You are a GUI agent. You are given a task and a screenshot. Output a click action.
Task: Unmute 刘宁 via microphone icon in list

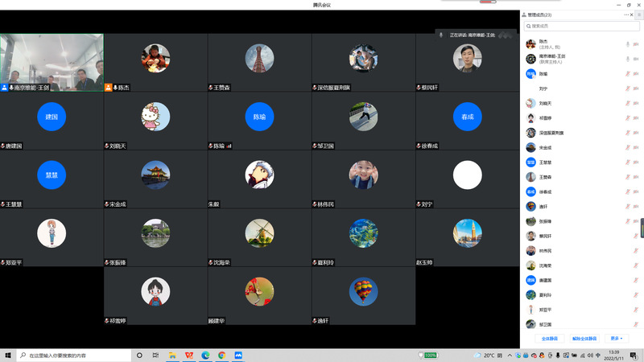628,88
